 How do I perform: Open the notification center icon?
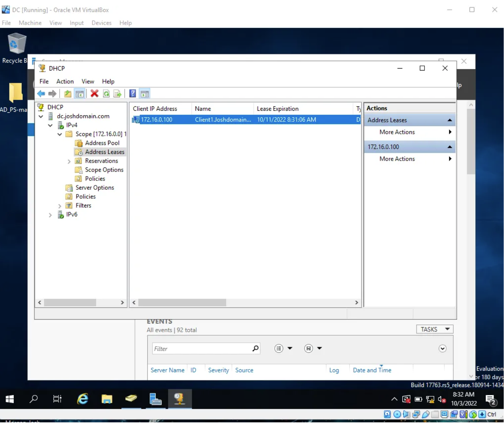pos(491,400)
